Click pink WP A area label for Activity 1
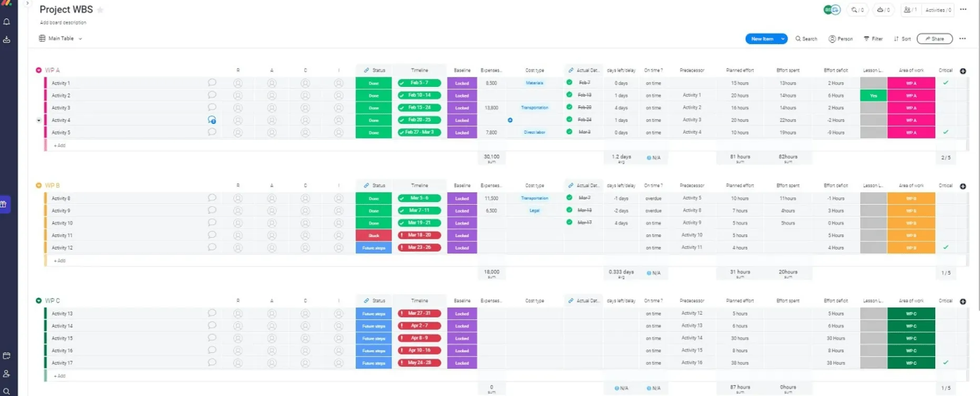980x396 pixels. (x=911, y=83)
